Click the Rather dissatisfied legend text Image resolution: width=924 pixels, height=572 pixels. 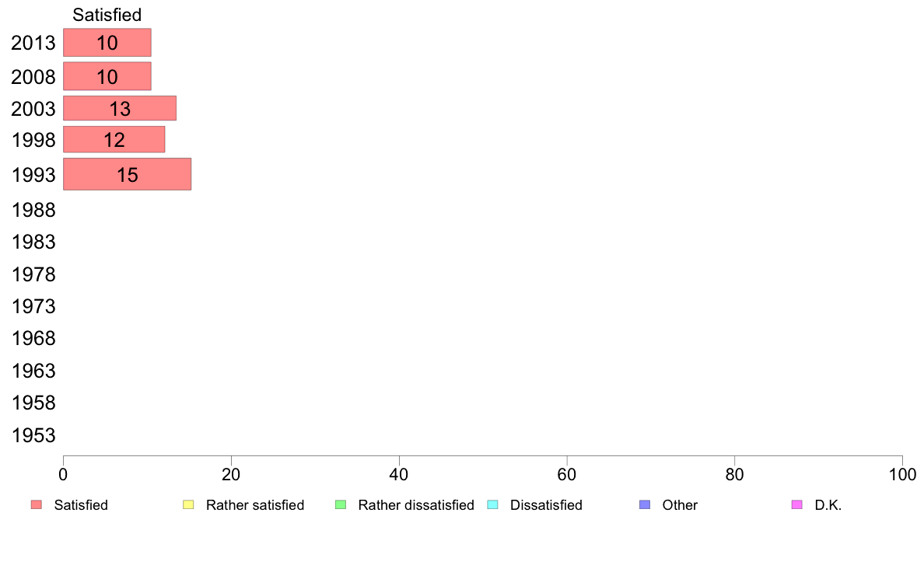(416, 505)
